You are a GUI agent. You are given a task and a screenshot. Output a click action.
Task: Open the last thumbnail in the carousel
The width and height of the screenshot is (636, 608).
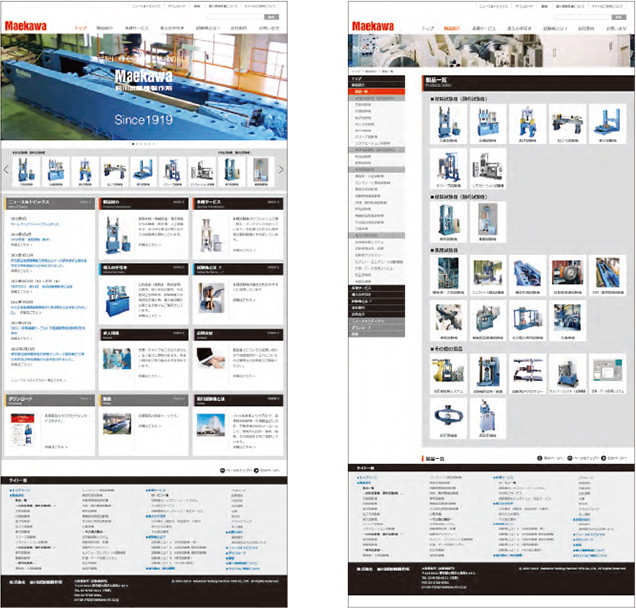pos(261,172)
